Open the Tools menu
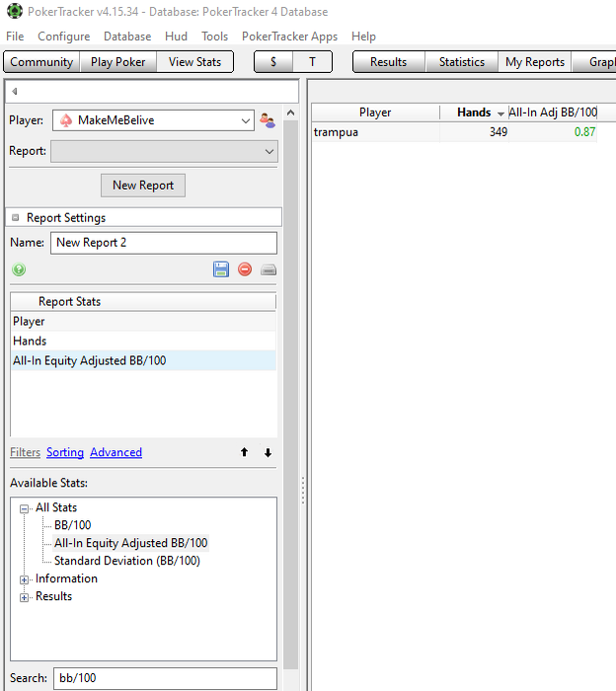Viewport: 616px width, 691px height. (x=214, y=37)
